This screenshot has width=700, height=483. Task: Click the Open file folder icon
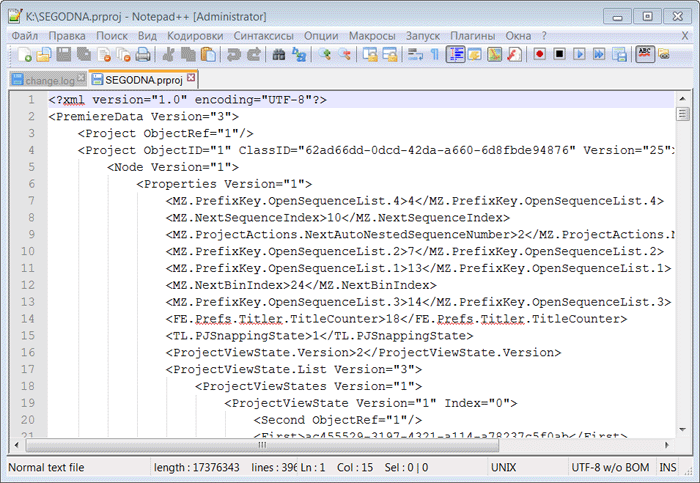(x=44, y=54)
